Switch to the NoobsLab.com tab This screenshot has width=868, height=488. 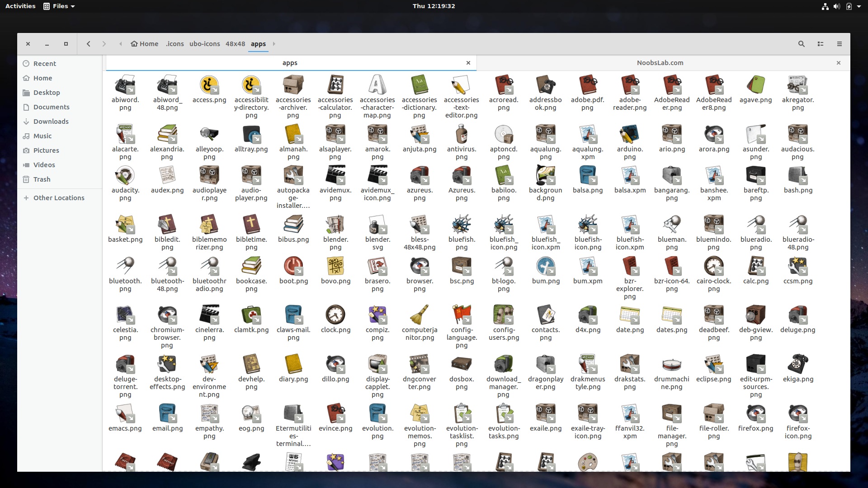[x=660, y=63]
